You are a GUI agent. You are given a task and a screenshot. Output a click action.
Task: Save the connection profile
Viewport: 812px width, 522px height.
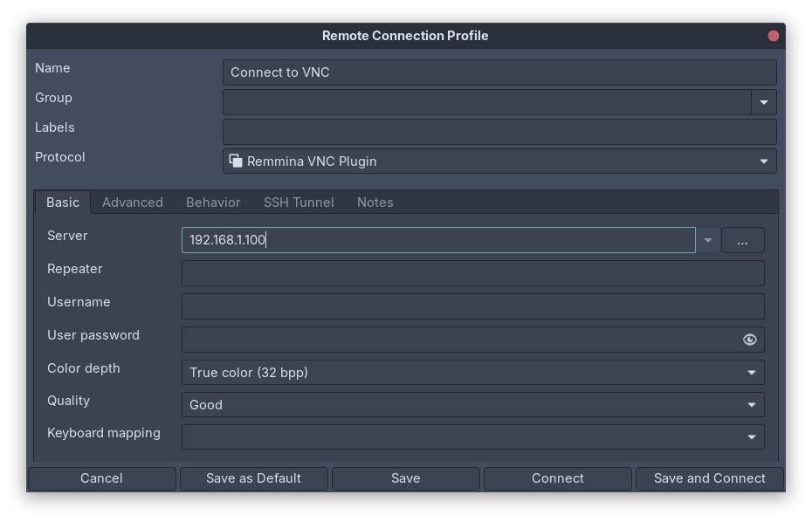pos(405,478)
